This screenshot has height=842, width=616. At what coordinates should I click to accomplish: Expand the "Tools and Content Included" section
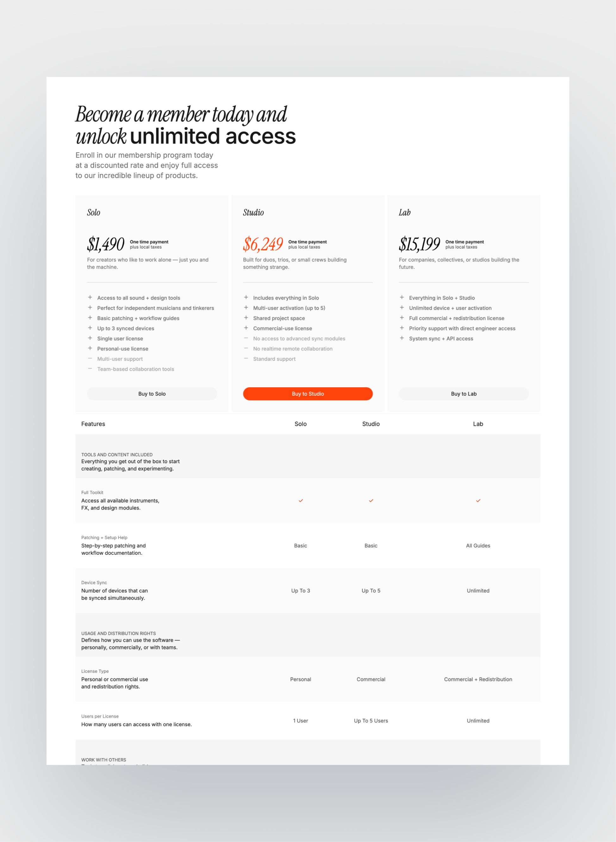117,455
